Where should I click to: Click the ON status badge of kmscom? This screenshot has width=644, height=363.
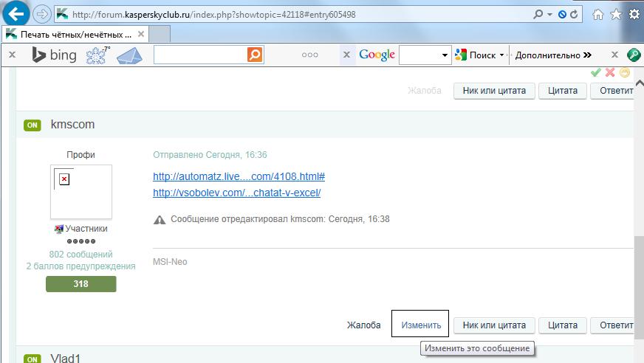pos(32,125)
